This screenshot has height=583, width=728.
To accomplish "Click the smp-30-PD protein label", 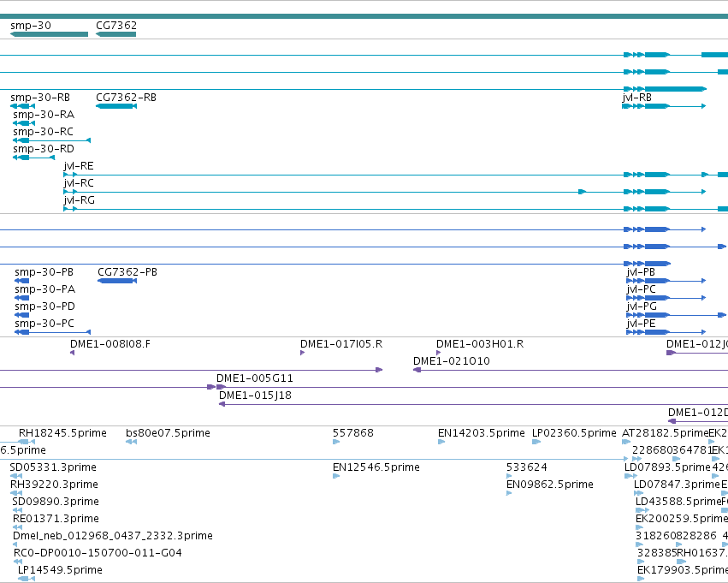I will pos(45,306).
